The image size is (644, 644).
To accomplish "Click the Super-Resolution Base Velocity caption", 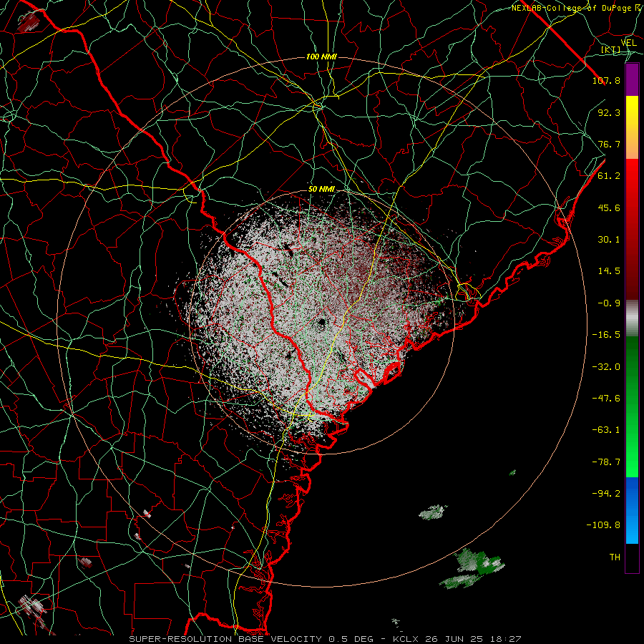I will pyautogui.click(x=326, y=639).
